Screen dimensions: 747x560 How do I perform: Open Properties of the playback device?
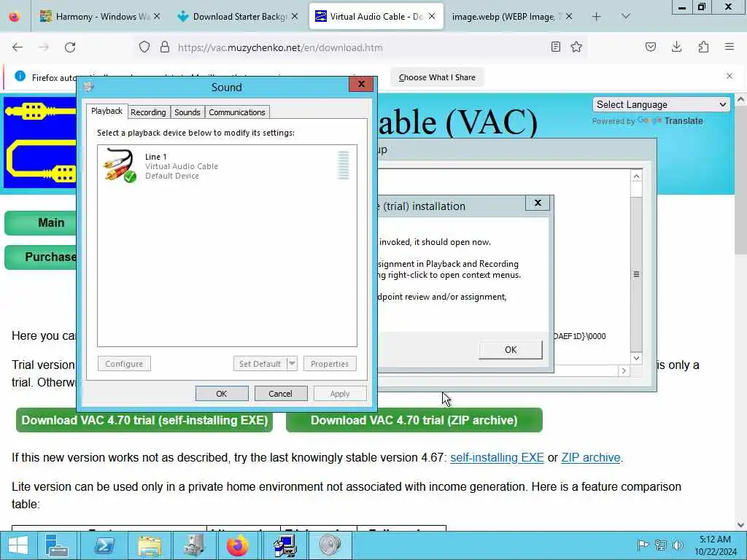[x=330, y=364]
